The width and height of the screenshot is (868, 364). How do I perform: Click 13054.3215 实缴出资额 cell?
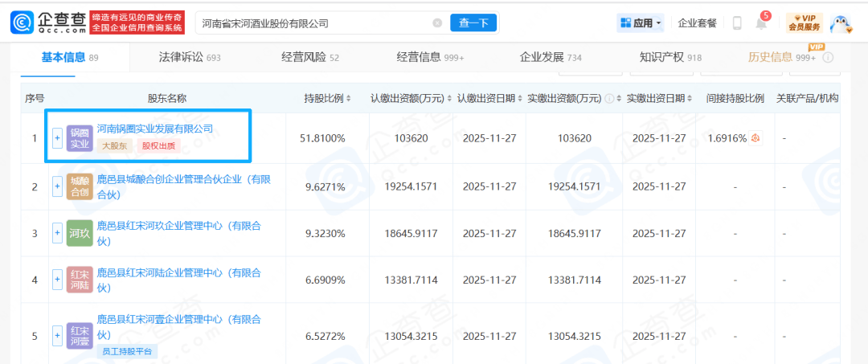pos(574,336)
